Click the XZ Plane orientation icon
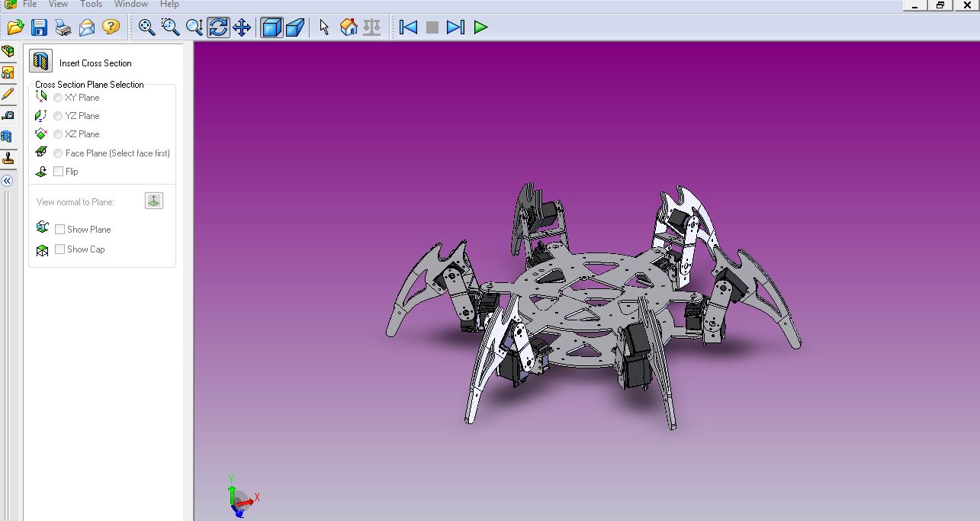 point(41,134)
